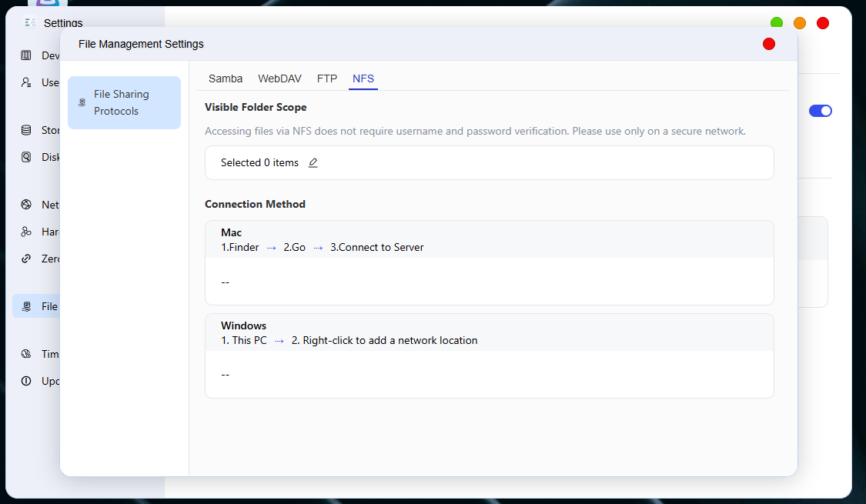Image resolution: width=866 pixels, height=504 pixels.
Task: Toggle the blue switch in the Settings window
Action: (820, 111)
